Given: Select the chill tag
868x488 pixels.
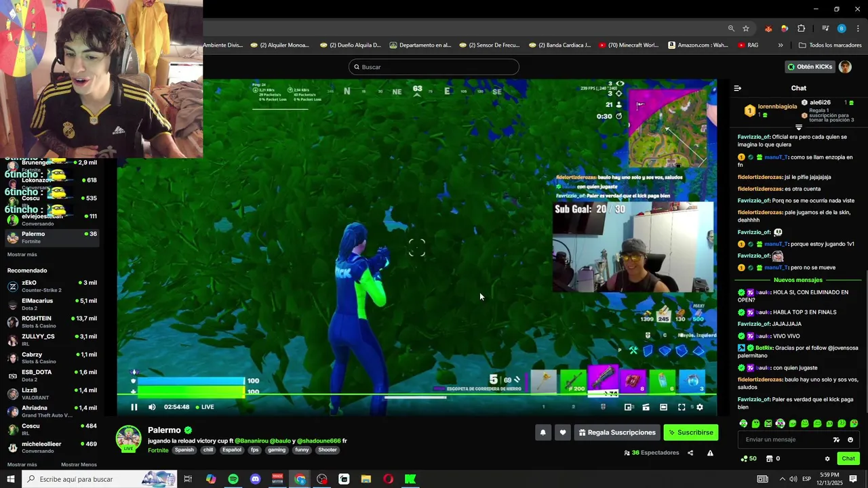Looking at the screenshot, I should point(208,450).
